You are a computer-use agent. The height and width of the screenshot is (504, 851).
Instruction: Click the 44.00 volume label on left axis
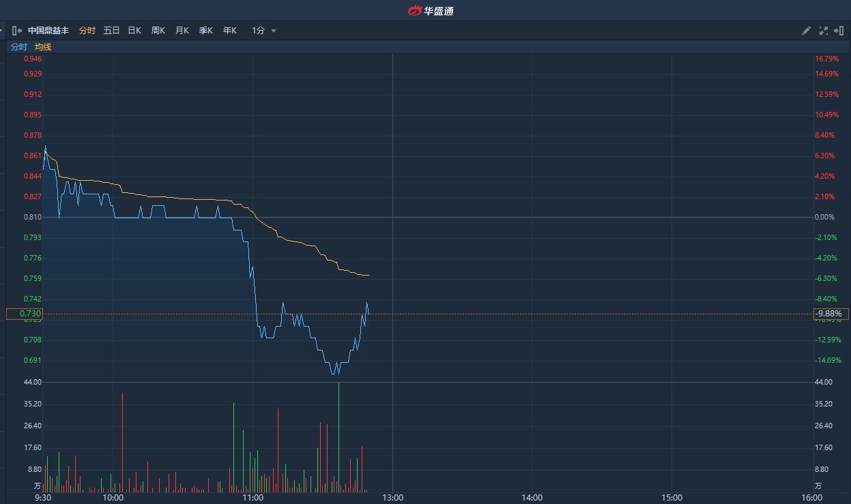point(32,382)
